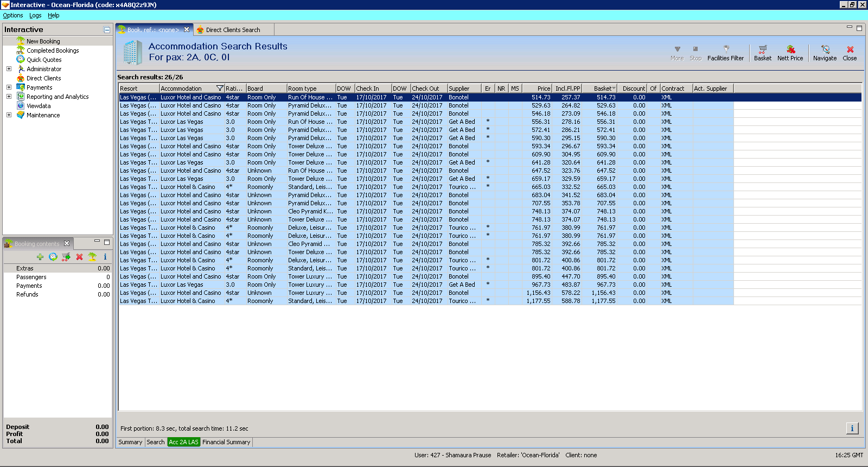Select the Refunds row in Booking contents
The image size is (868, 467).
tap(58, 294)
